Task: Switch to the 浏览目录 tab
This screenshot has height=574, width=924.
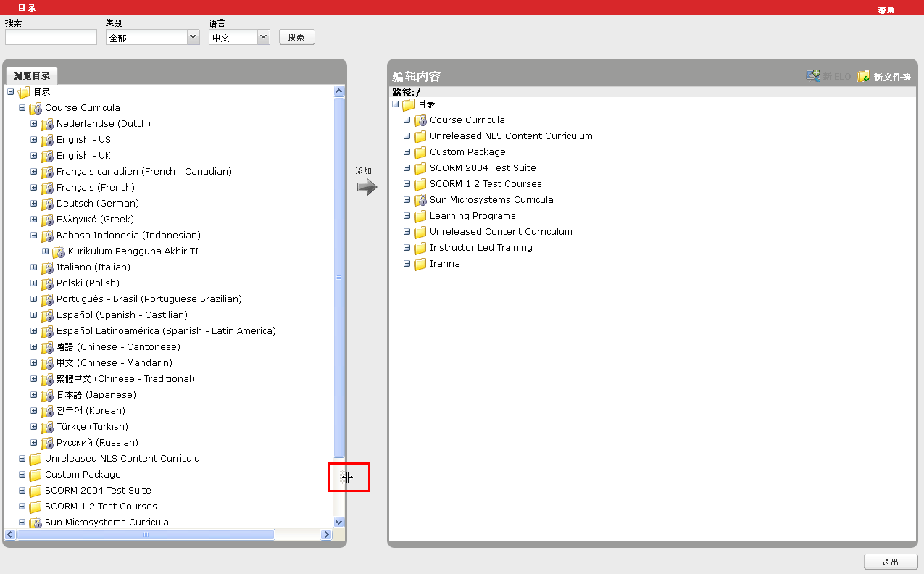Action: click(x=31, y=76)
